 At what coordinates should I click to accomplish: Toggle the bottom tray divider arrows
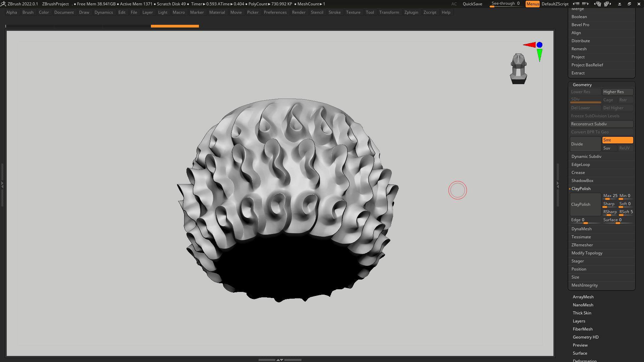tap(280, 360)
